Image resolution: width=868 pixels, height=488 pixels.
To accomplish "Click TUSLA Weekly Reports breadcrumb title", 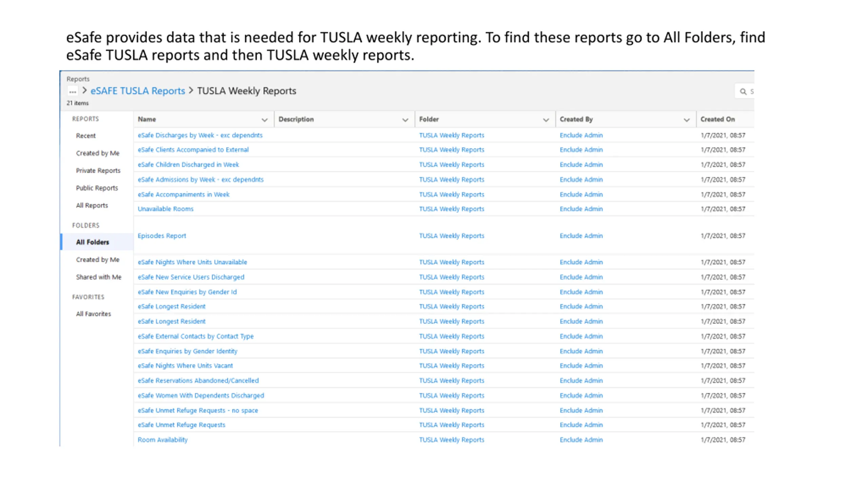I will point(246,91).
